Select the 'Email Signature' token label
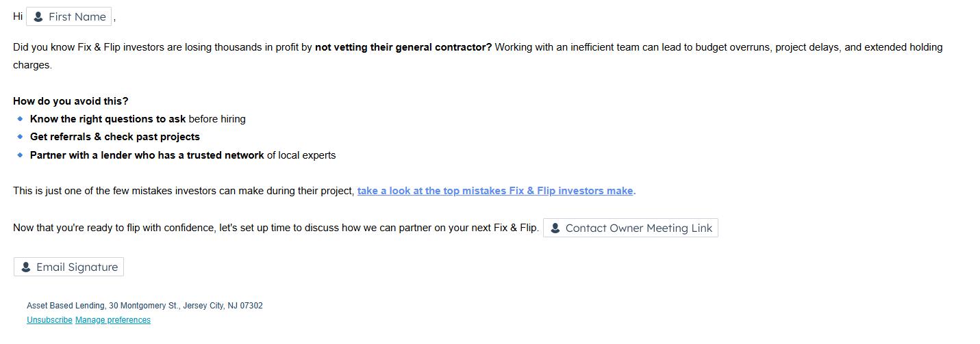 click(x=77, y=267)
